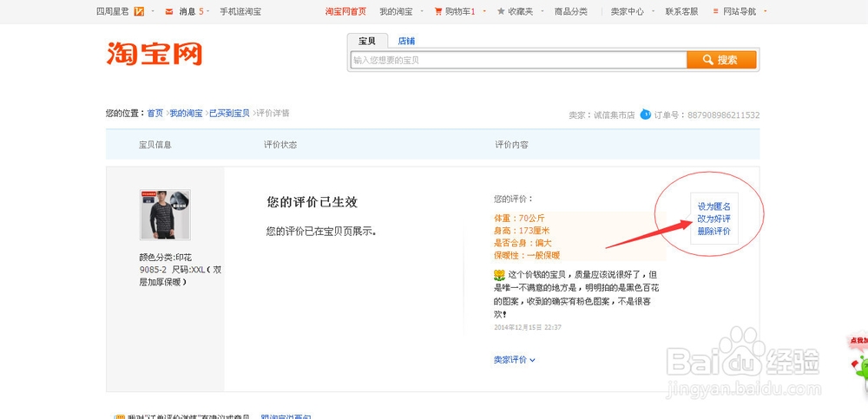Click the site navigation list icon

coord(716,11)
